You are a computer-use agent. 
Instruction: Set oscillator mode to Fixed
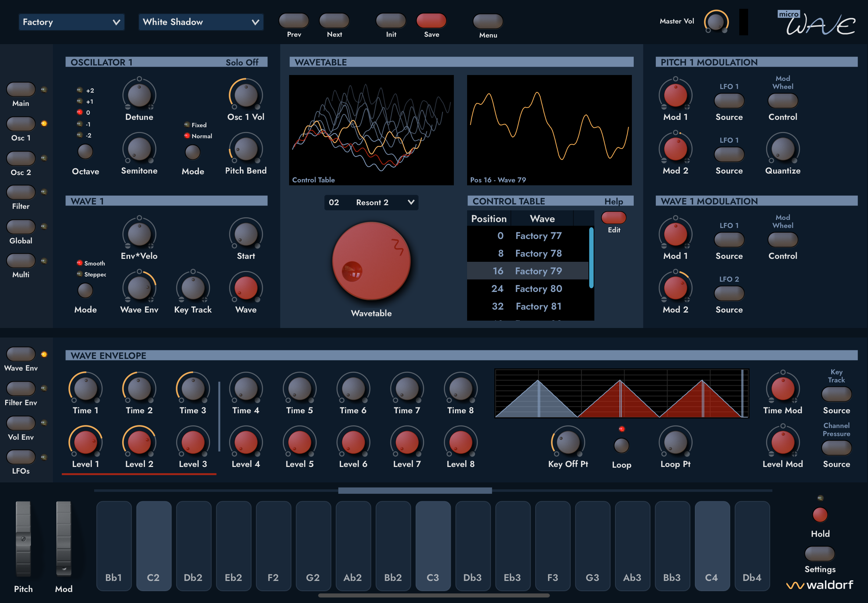click(187, 125)
